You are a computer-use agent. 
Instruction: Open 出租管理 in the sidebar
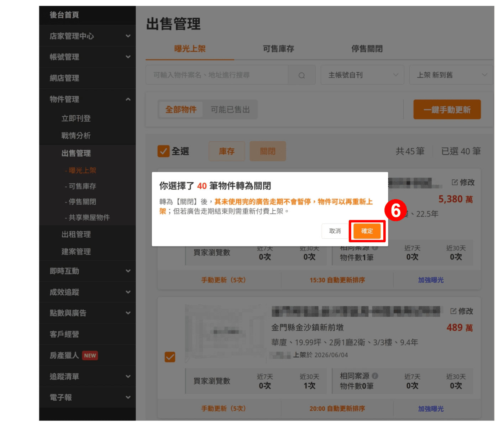[76, 234]
